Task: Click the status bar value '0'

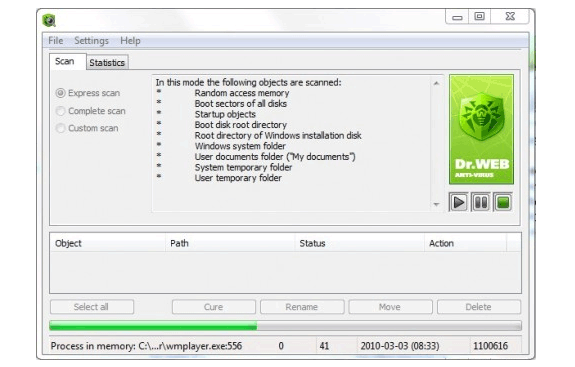Action: click(x=281, y=346)
